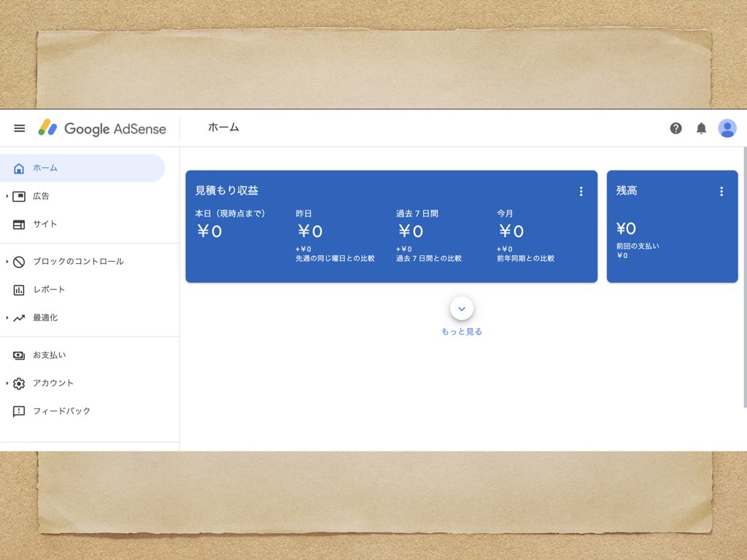Click the 前回の支払い text
747x560 pixels.
(x=638, y=246)
